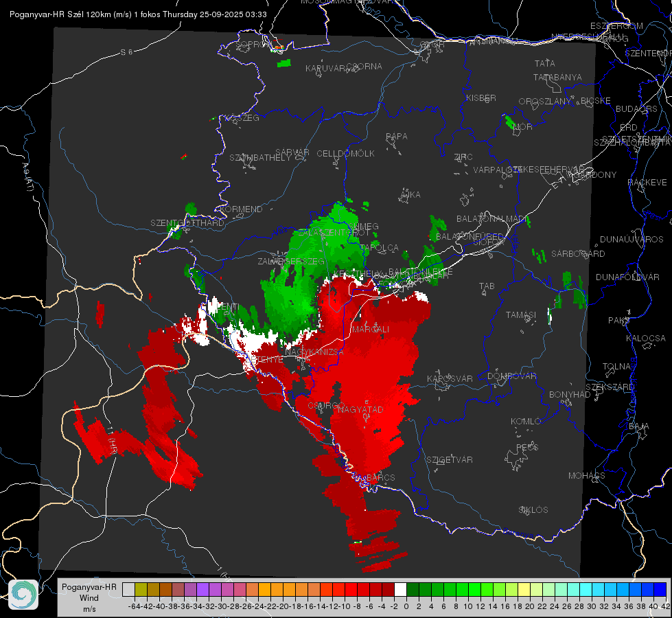
Task: Click the MARCALI city label
Action: pos(371,330)
